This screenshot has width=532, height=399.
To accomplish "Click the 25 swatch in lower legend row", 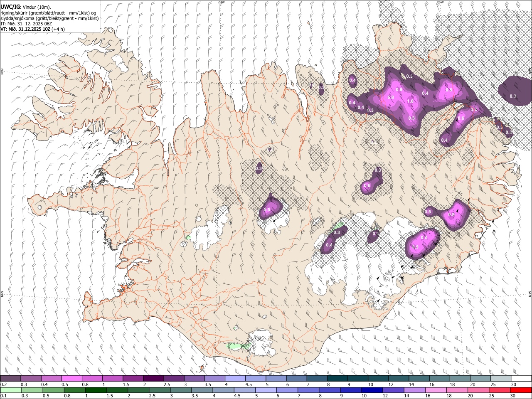I will [499, 390].
